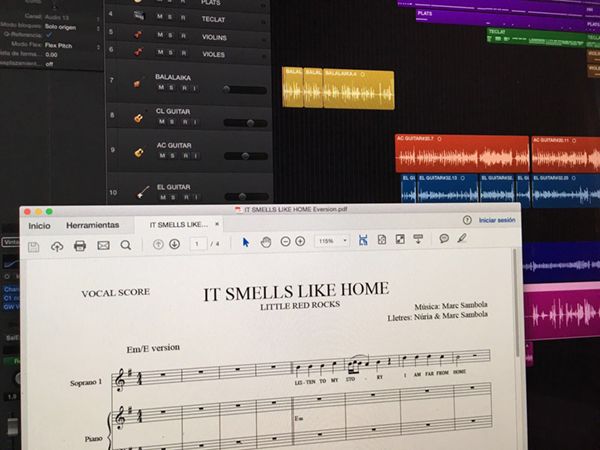The image size is (600, 450).
Task: Select the yellow BALALAIKA.4 audio region
Action: click(x=359, y=90)
